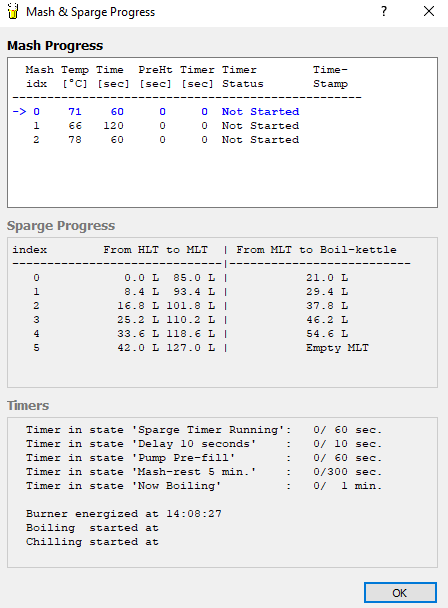448x608 pixels.
Task: Select mash row idx 2 at 78°C
Action: click(x=166, y=140)
